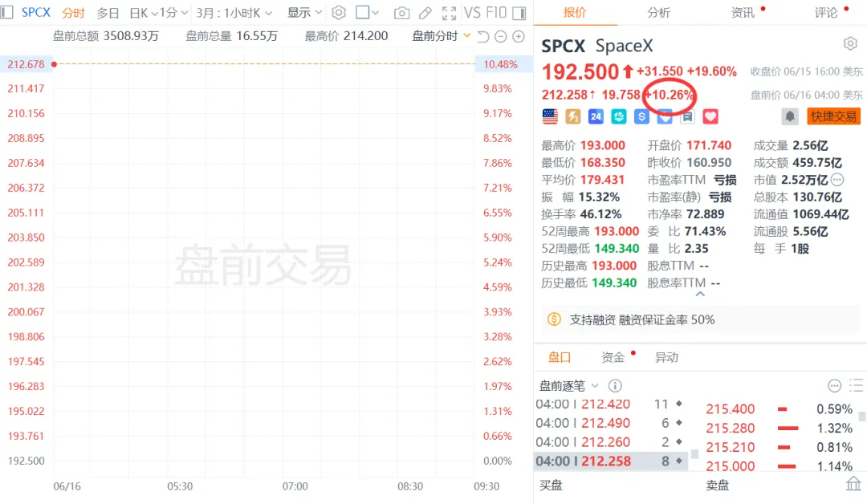Enter fullscreen chart mode
The width and height of the screenshot is (867, 504).
[x=449, y=13]
